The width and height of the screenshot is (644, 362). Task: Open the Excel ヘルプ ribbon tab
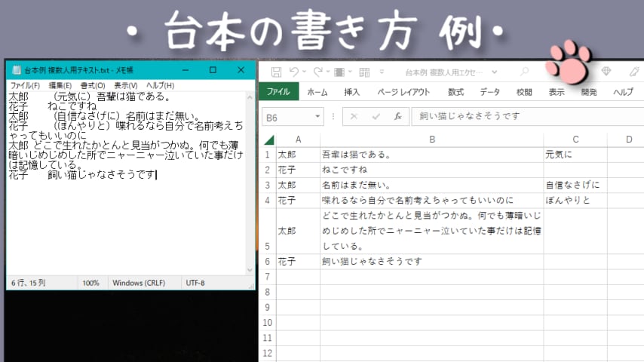(624, 92)
